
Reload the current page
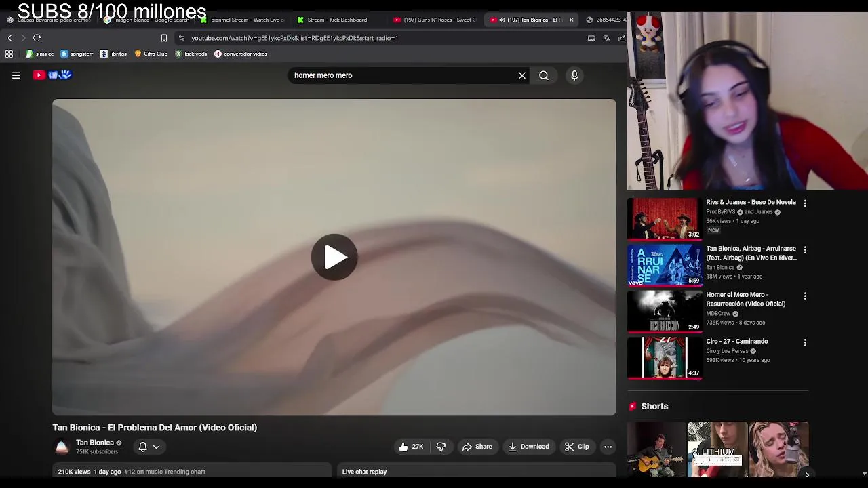pyautogui.click(x=37, y=38)
